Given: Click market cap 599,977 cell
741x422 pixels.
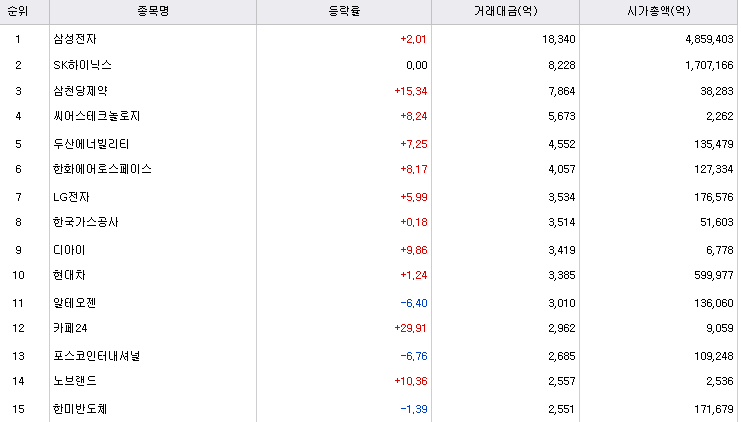Looking at the screenshot, I should coord(714,275).
